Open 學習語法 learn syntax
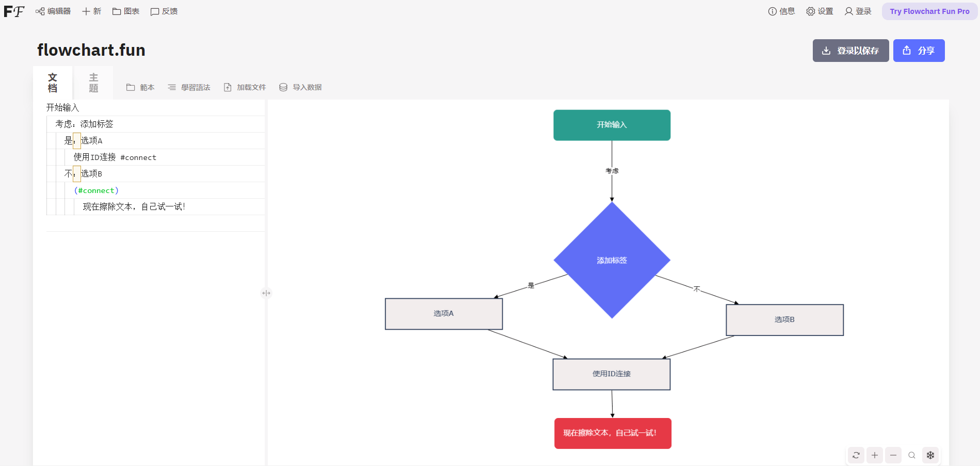 [x=189, y=87]
